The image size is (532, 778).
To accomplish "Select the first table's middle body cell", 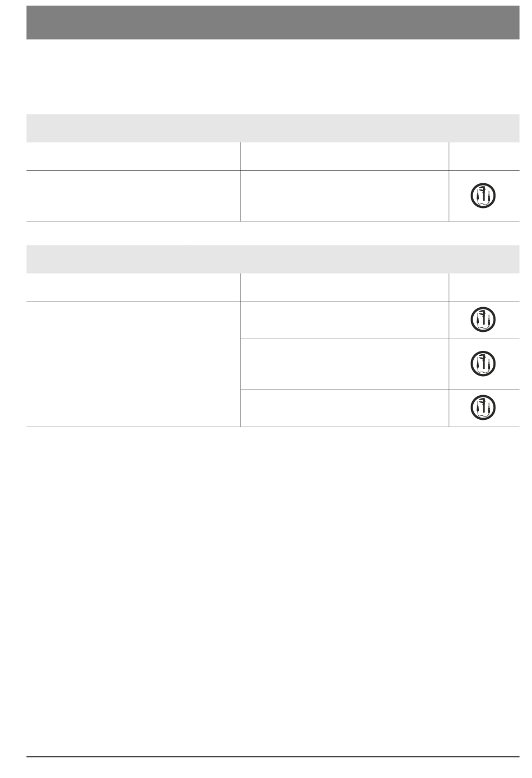I will coord(344,196).
